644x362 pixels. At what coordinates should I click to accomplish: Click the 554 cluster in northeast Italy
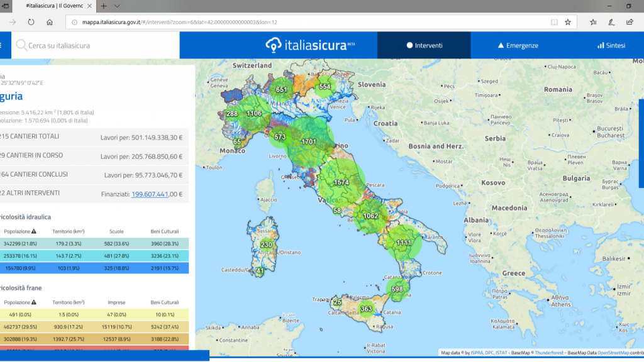click(325, 87)
